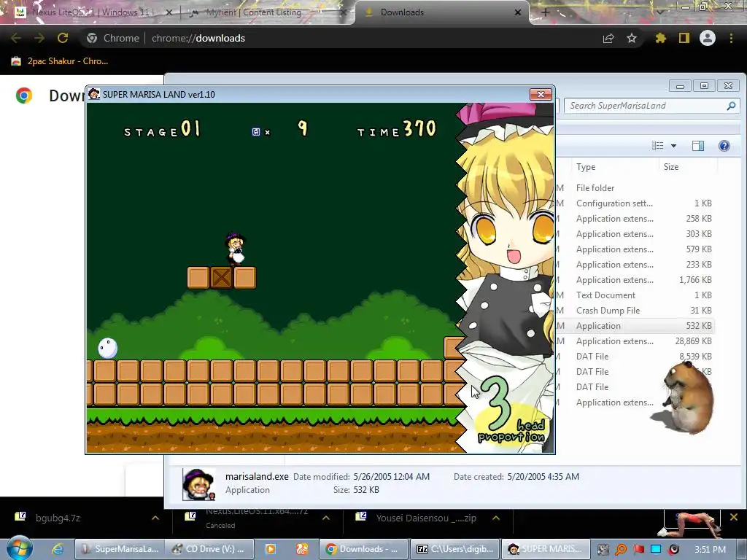
Task: Open the Windows Start orb
Action: click(20, 548)
